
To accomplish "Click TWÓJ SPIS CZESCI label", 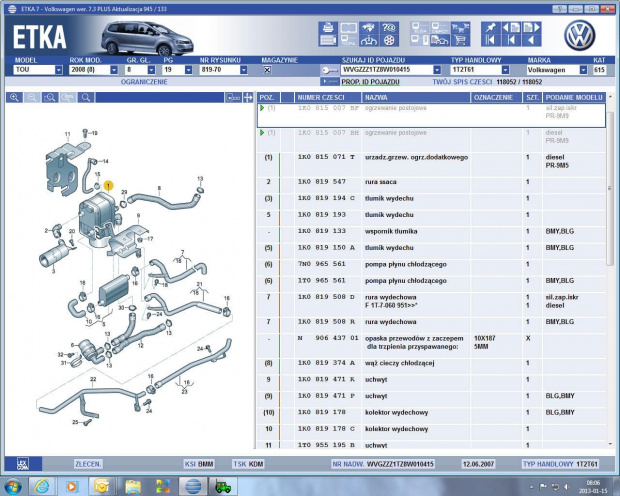I will (x=462, y=82).
